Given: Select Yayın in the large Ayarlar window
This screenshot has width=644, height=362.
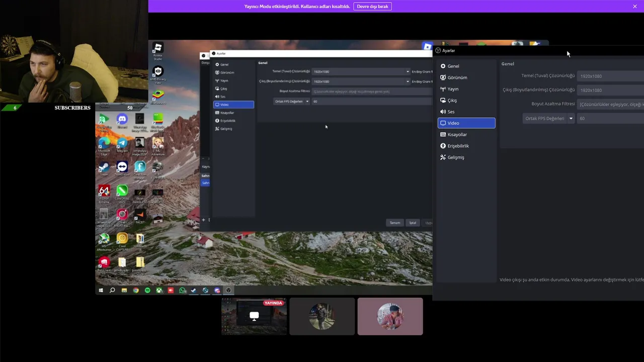Looking at the screenshot, I should 466,89.
